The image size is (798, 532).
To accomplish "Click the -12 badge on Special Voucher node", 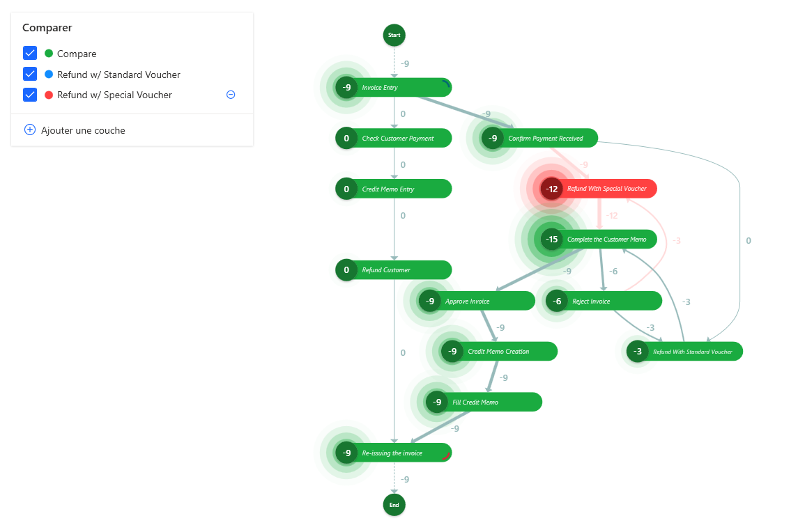I will pos(552,189).
